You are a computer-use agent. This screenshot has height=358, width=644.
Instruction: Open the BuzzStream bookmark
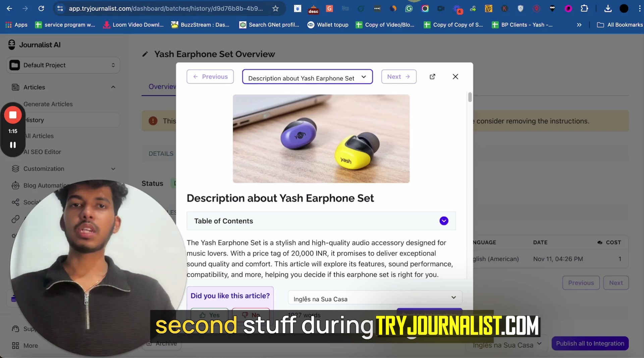(200, 25)
